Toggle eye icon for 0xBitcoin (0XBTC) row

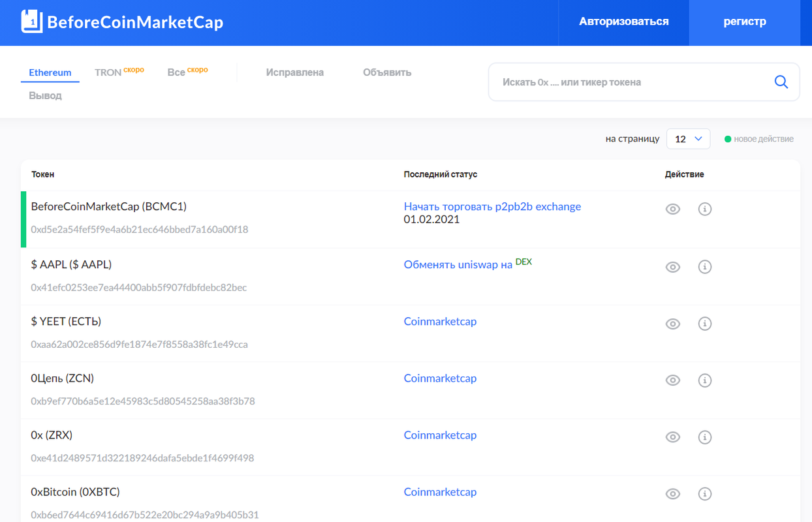[x=673, y=494]
